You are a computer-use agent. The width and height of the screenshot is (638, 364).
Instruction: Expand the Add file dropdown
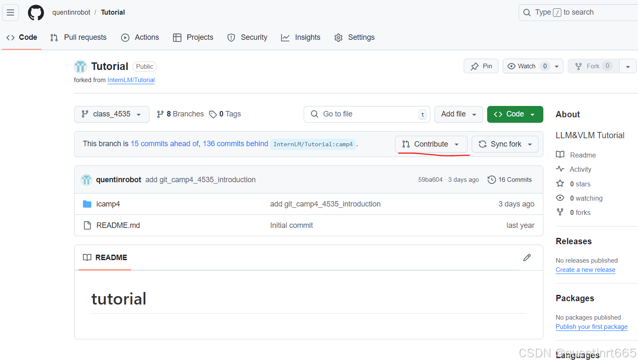click(458, 114)
